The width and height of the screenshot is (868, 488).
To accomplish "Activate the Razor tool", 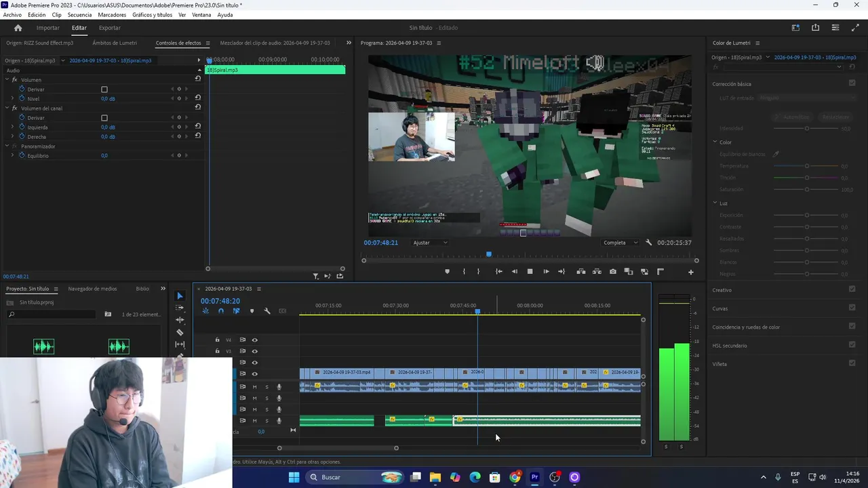I will pos(180,332).
